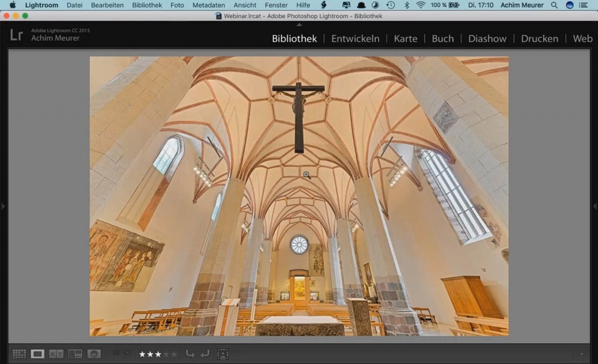Screen dimensions: 598x364
Task: Click the church photo in the preview area
Action: coord(299,196)
